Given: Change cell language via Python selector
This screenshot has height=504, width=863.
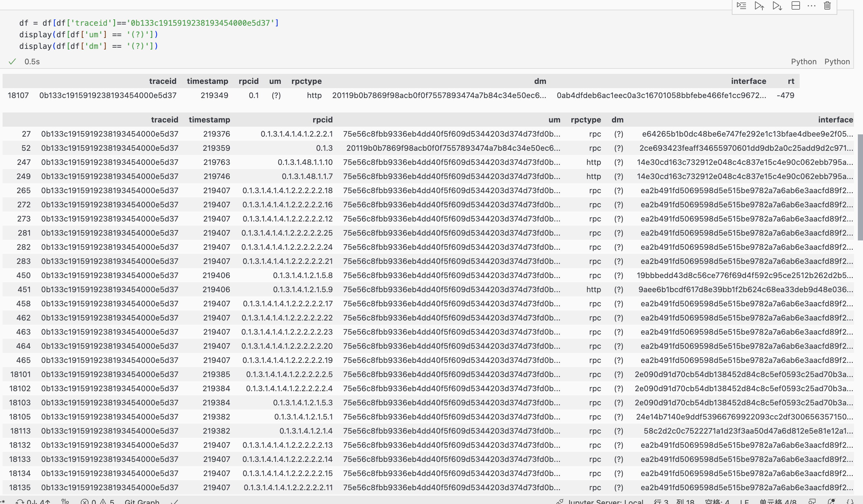Looking at the screenshot, I should [x=837, y=62].
